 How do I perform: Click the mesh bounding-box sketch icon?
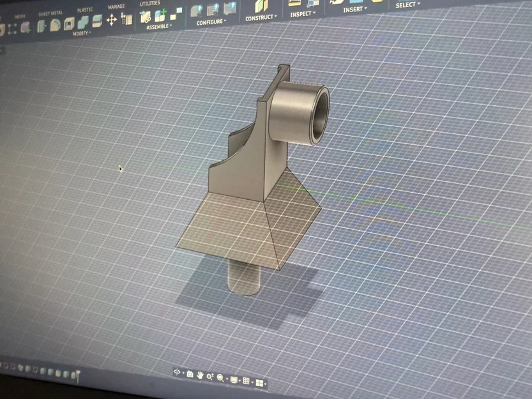click(x=12, y=29)
